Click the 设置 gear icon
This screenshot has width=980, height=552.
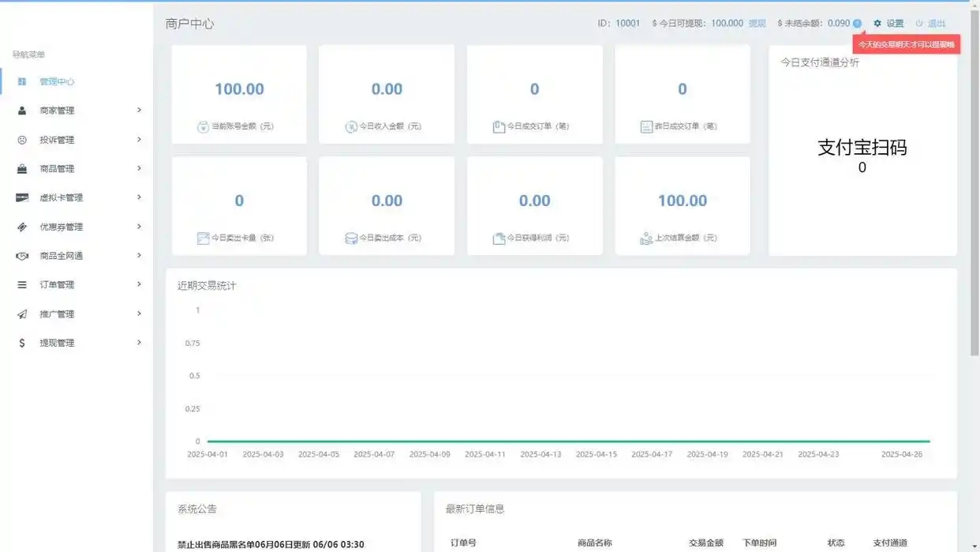877,23
